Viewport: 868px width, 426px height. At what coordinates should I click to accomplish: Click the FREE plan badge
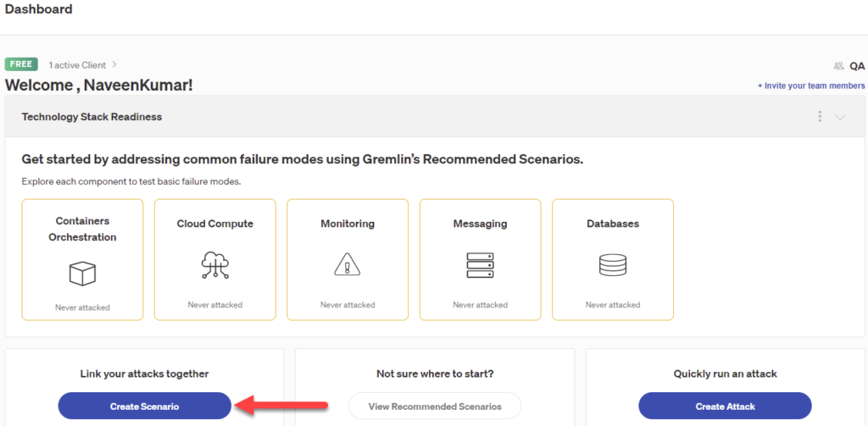point(21,64)
